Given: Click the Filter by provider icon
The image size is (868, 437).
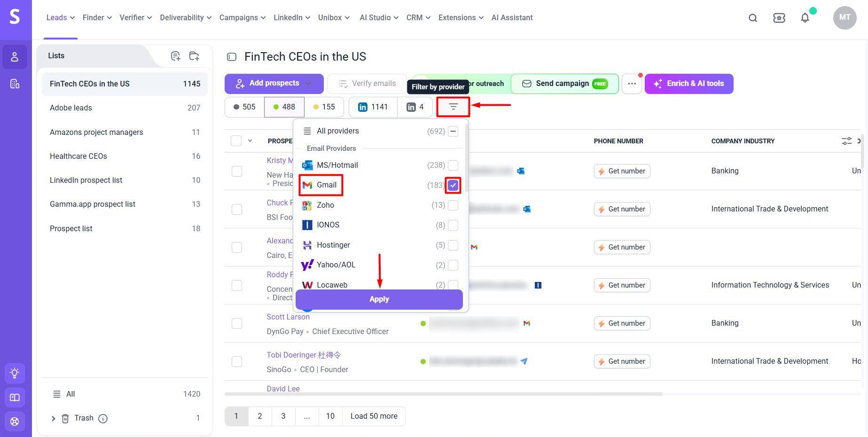Looking at the screenshot, I should [453, 107].
